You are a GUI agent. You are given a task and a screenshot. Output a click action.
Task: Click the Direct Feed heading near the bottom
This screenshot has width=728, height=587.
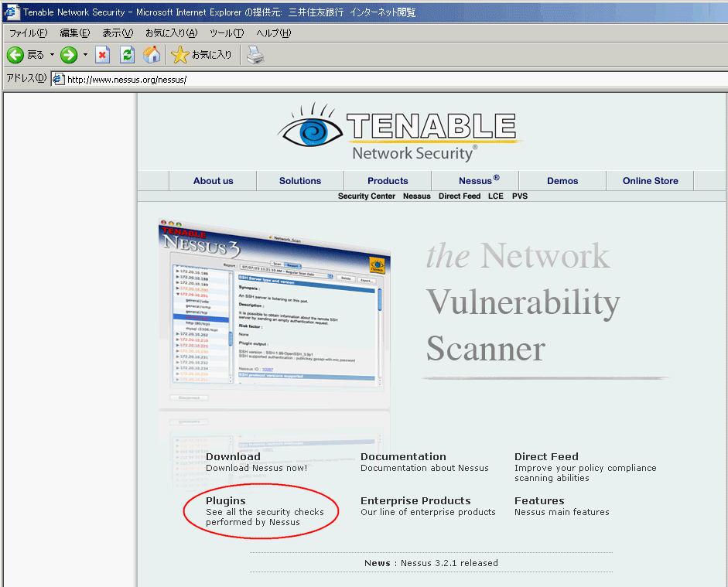coord(546,456)
